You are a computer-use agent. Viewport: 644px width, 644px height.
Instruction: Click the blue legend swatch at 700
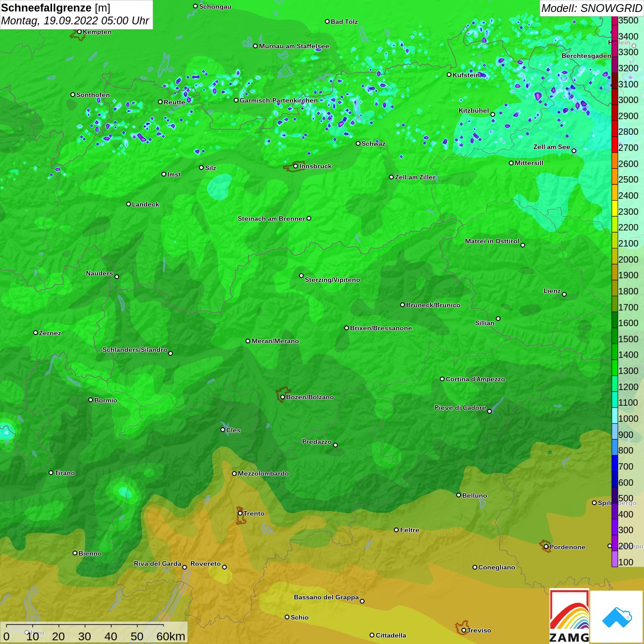pos(615,463)
